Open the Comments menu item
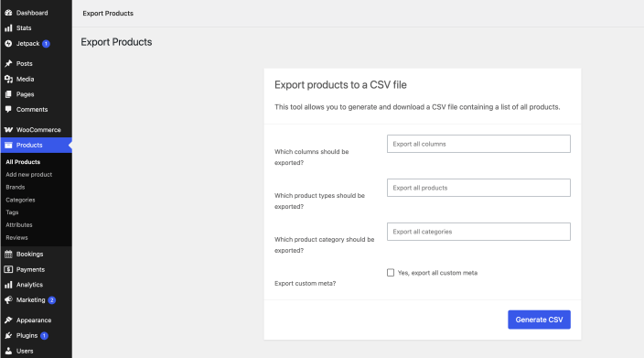 (x=37, y=109)
